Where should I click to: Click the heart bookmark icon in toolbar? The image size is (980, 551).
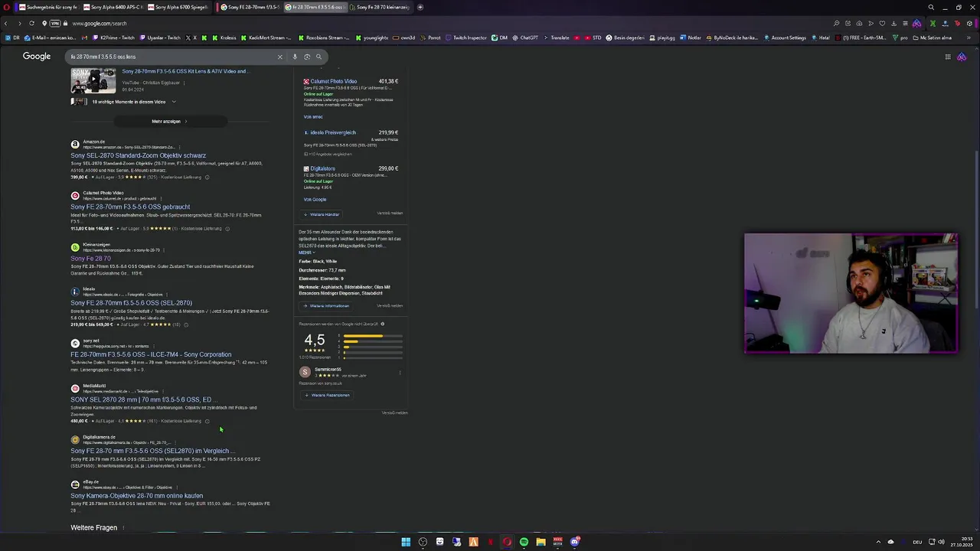coord(882,23)
